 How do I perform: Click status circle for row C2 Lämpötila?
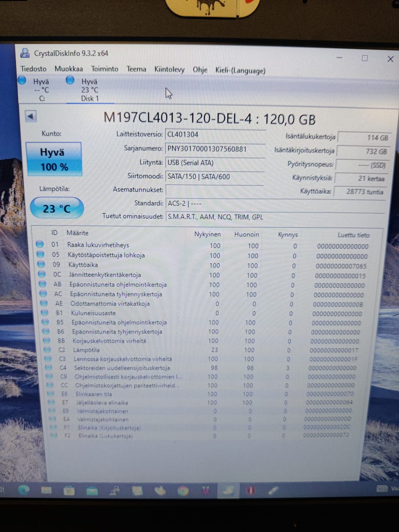point(48,350)
